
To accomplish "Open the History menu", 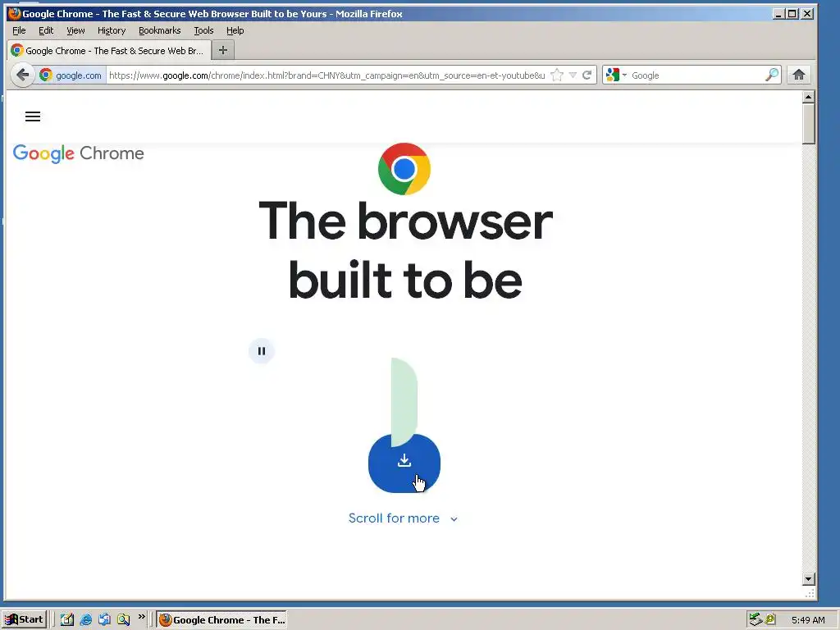I will point(112,30).
